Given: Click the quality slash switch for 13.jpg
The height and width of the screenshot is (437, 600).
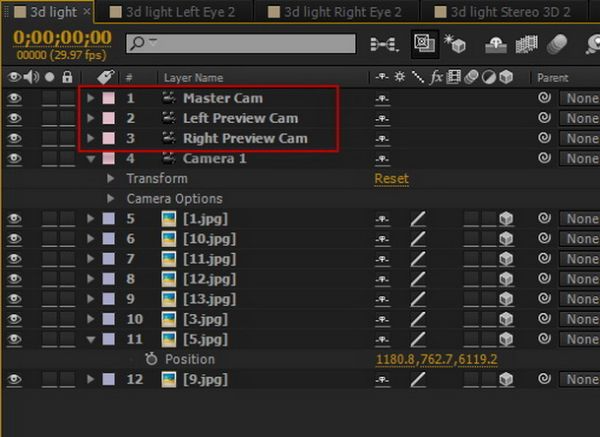Looking at the screenshot, I should click(x=418, y=299).
